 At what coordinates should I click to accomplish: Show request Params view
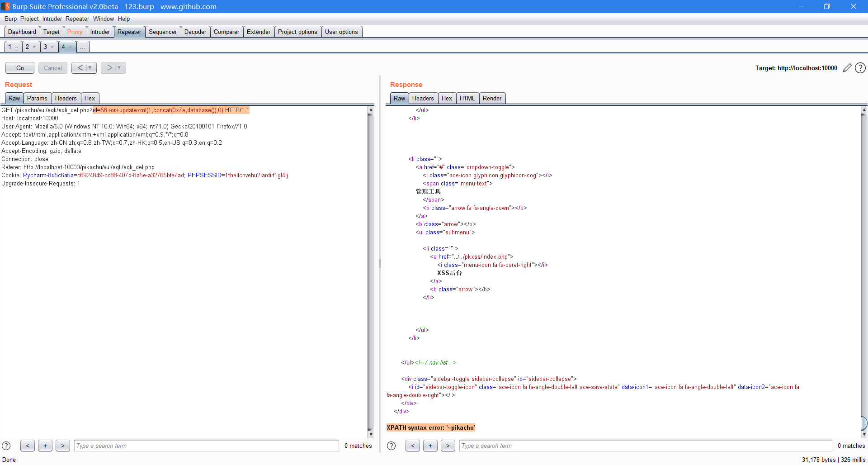coord(37,98)
